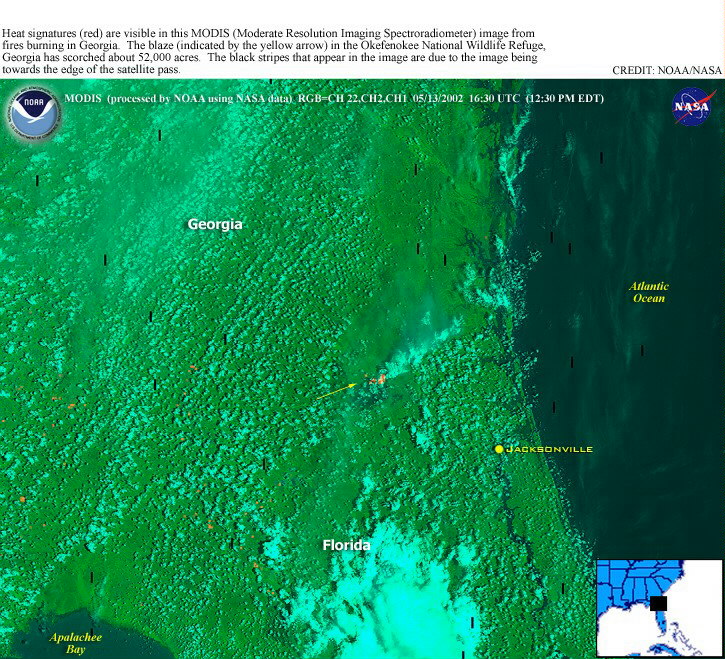725x659 pixels.
Task: Click the Georgia state label
Action: [215, 224]
